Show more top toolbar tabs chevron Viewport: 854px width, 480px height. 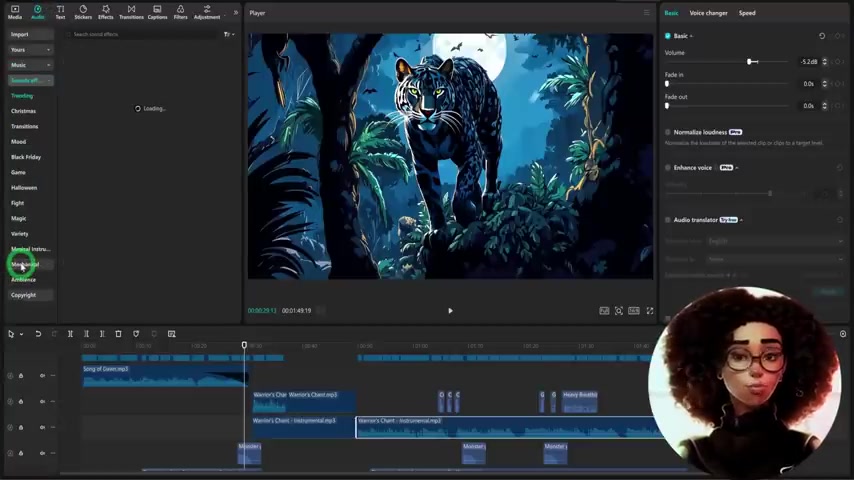(x=236, y=12)
